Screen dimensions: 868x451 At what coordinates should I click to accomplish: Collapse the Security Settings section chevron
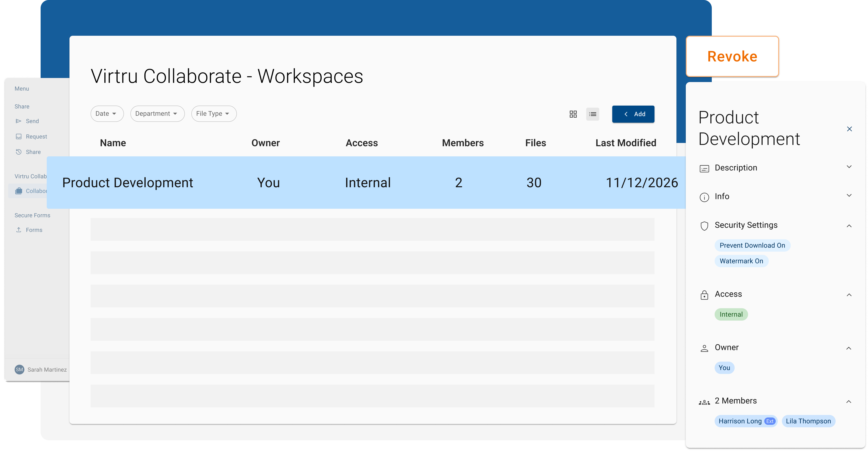pos(849,226)
